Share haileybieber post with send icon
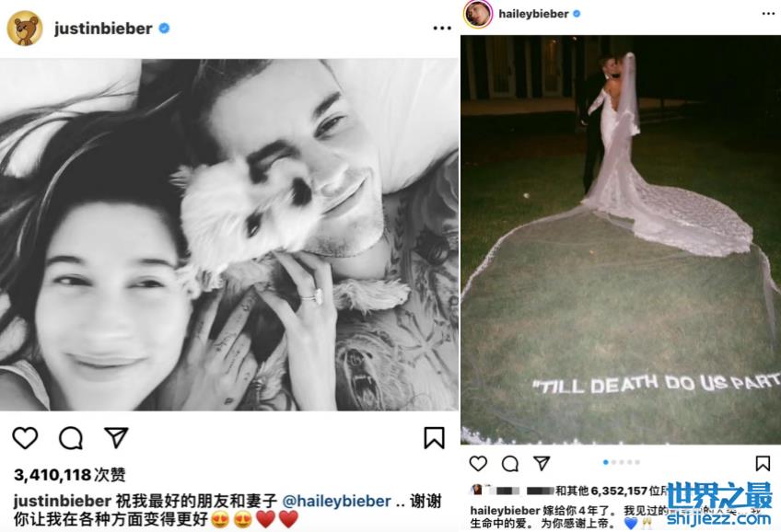781x532 pixels. tap(542, 463)
